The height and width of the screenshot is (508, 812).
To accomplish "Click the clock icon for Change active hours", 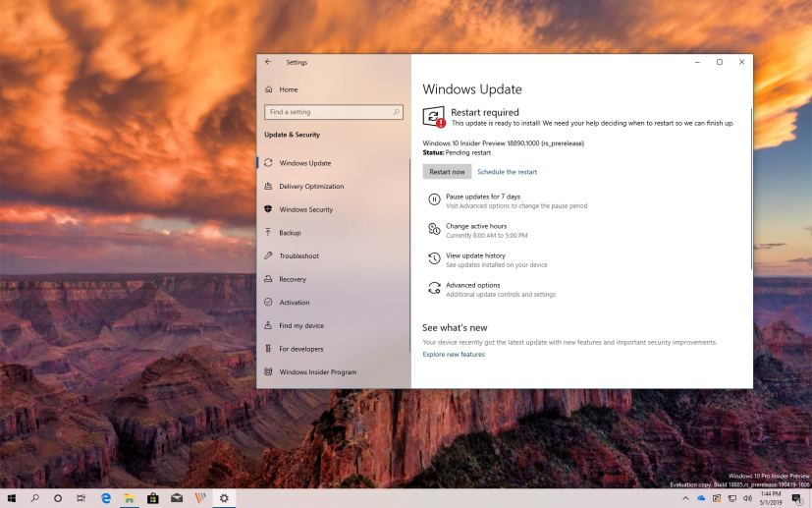I will click(434, 229).
